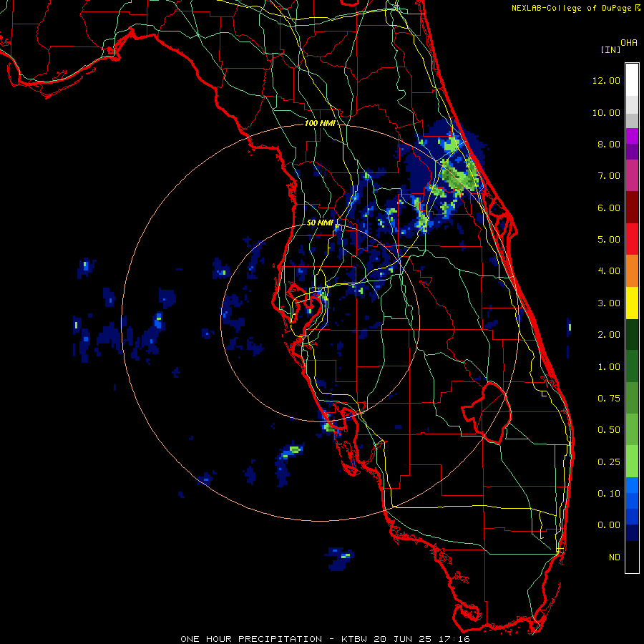The image size is (644, 644).
Task: Click the 0.10 legend value
Action: click(609, 494)
